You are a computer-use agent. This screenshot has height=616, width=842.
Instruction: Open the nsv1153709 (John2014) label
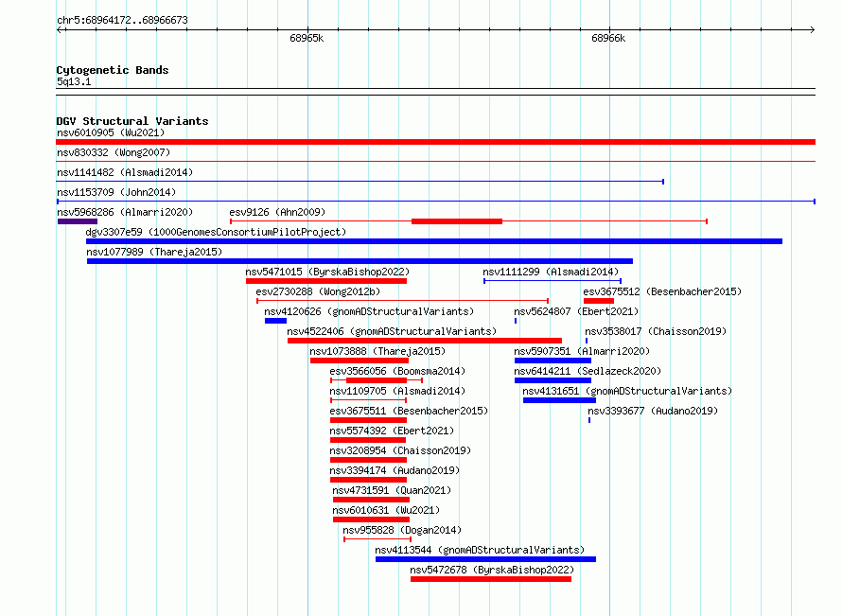coord(116,192)
